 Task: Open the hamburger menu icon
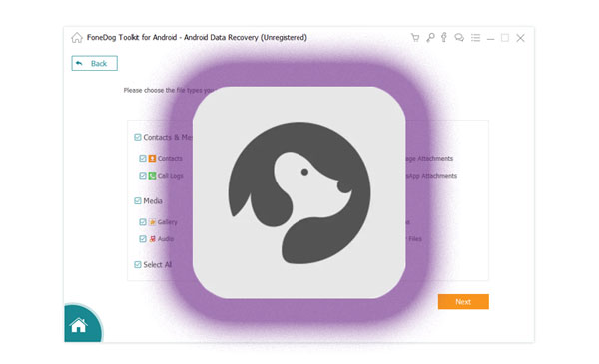pyautogui.click(x=475, y=37)
